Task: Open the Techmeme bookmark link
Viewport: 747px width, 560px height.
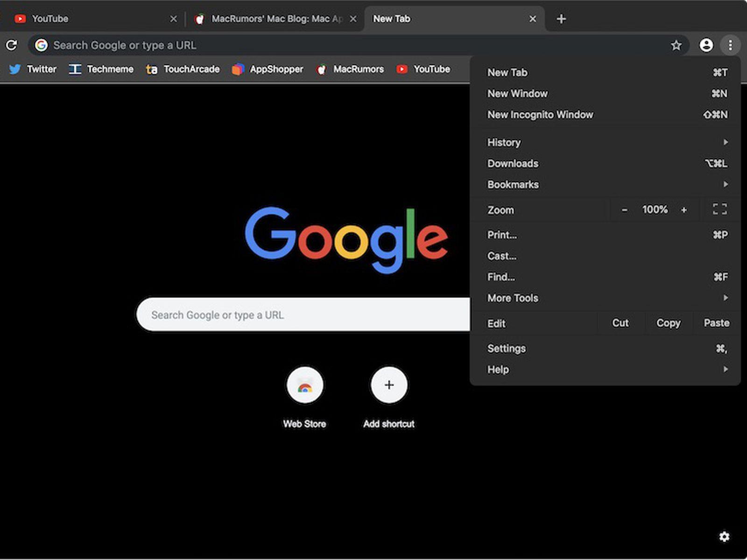Action: pos(101,70)
